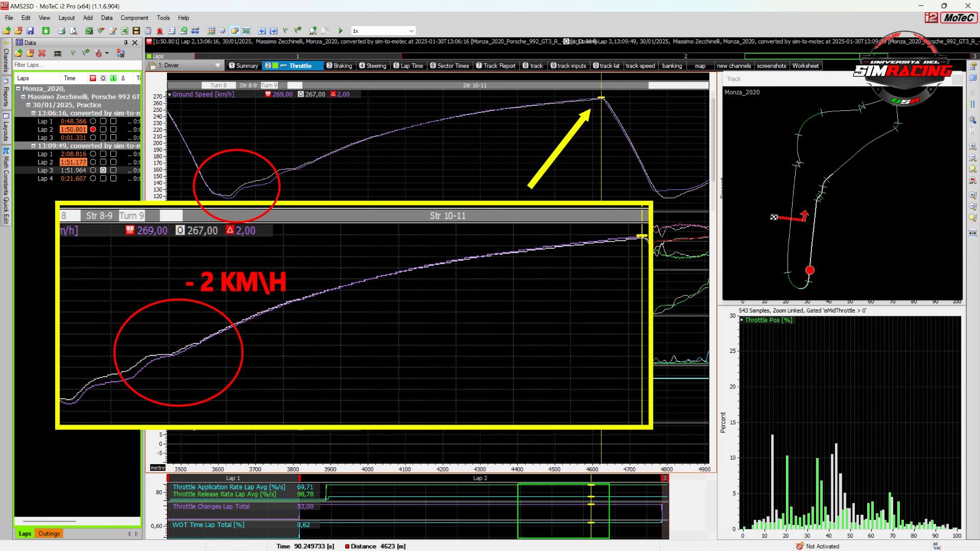Open the Channels side panel tab

6,59
